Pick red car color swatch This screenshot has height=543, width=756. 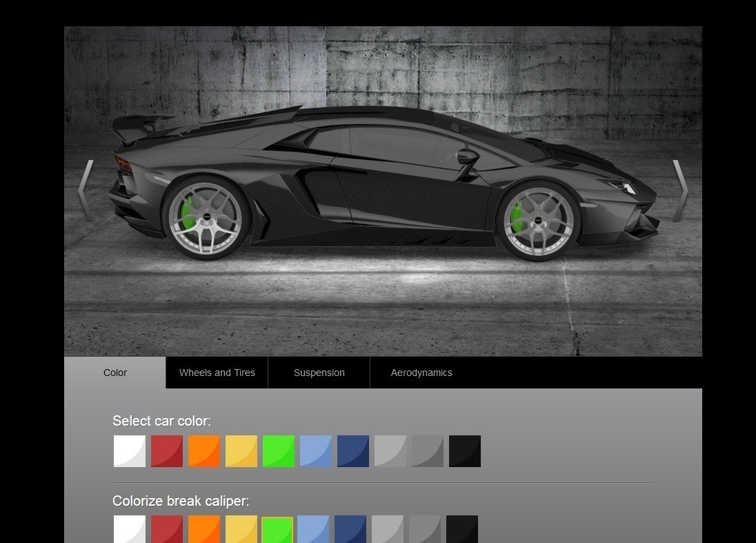[167, 451]
